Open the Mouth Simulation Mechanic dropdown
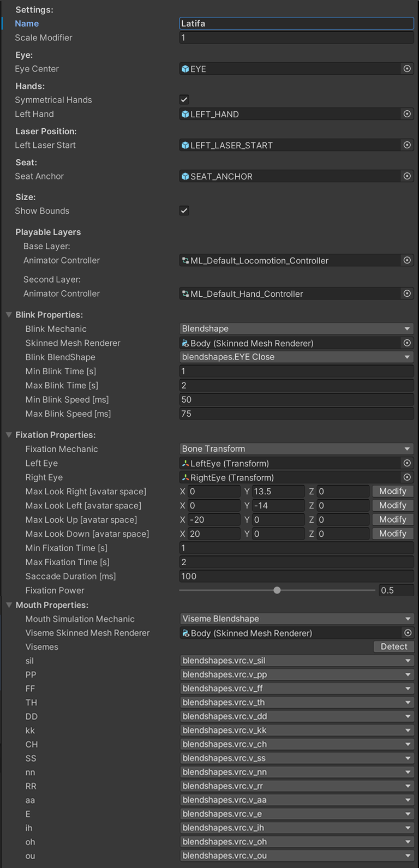 pos(296,619)
